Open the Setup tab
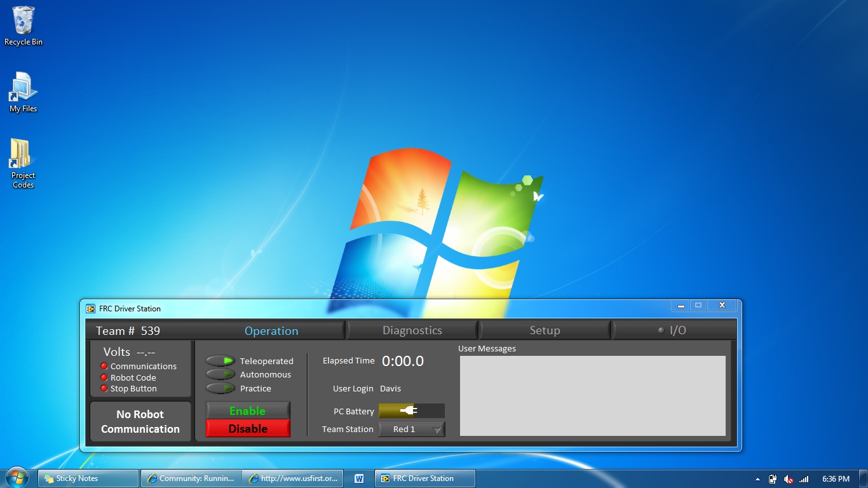Viewport: 868px width, 488px height. [545, 330]
